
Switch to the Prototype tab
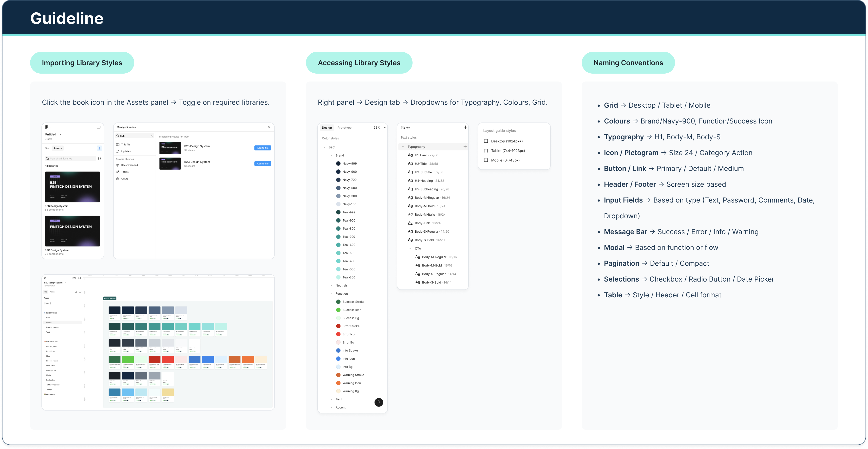coord(344,127)
